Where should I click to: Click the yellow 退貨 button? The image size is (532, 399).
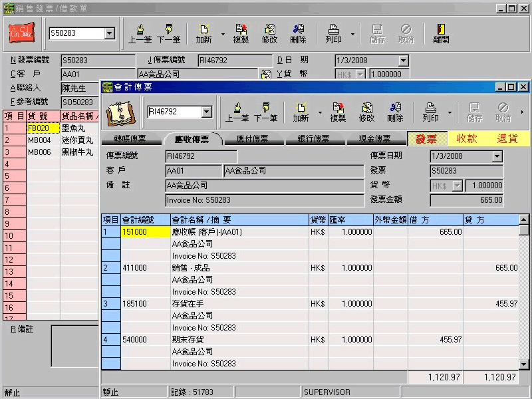(x=507, y=139)
